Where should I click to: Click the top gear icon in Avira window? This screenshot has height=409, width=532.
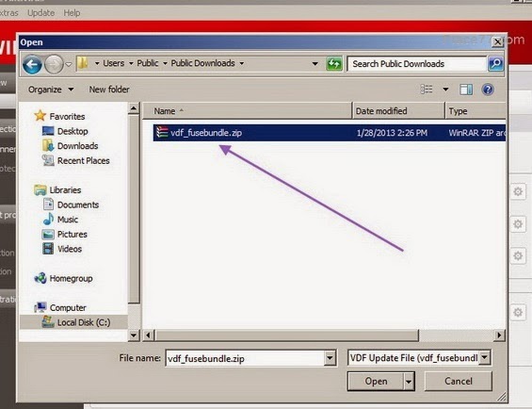[518, 191]
